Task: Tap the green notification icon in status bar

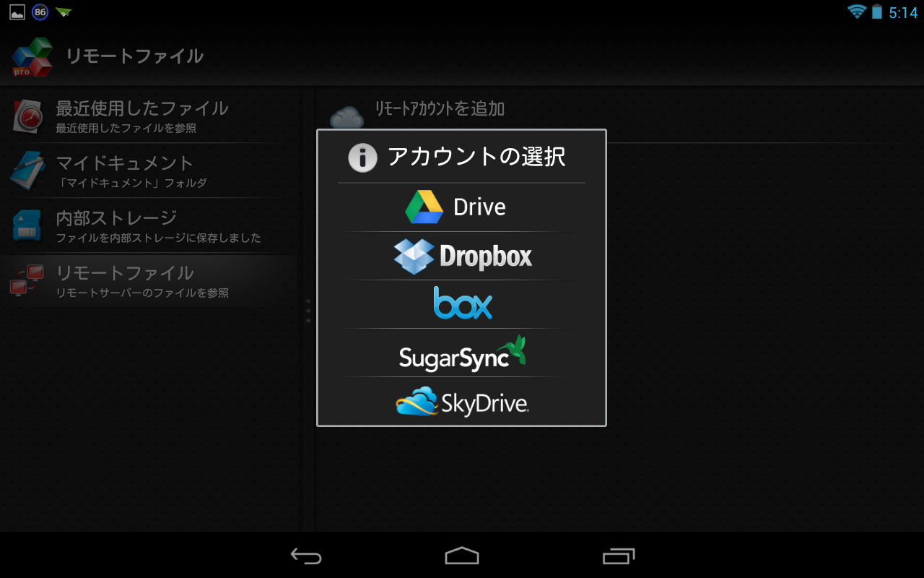Action: point(64,12)
